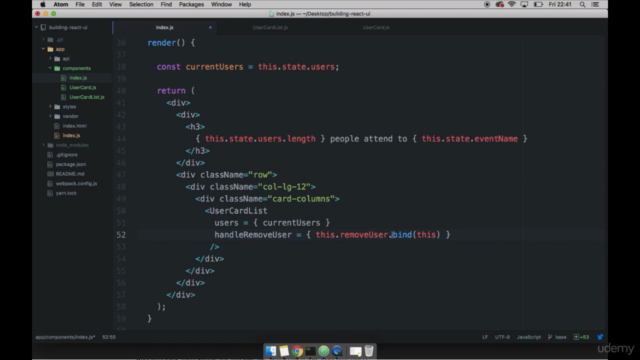Click 'currentUsers' on the const line
Image resolution: width=640 pixels, height=360 pixels.
click(214, 67)
